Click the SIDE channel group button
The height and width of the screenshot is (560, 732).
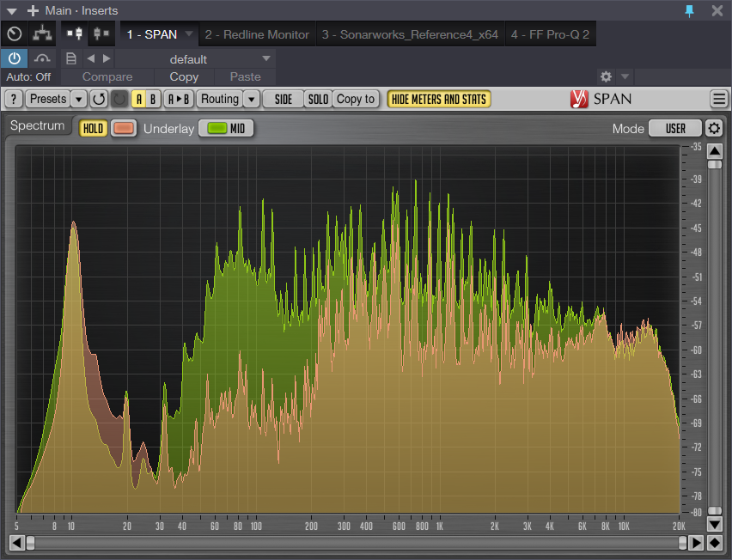(283, 99)
